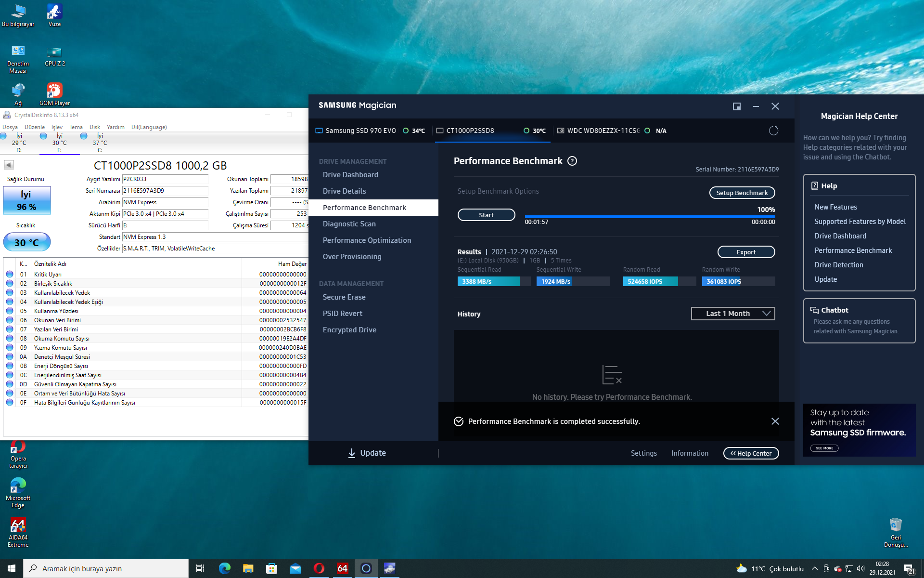
Task: Open Supported Features by Model help topic
Action: (860, 222)
